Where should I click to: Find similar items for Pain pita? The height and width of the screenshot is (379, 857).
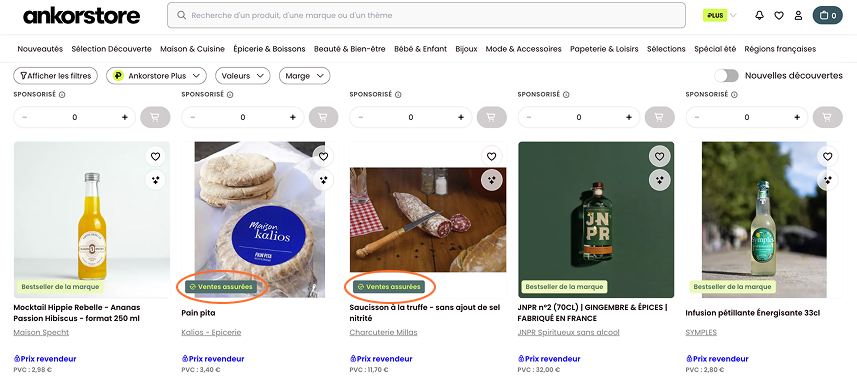324,180
